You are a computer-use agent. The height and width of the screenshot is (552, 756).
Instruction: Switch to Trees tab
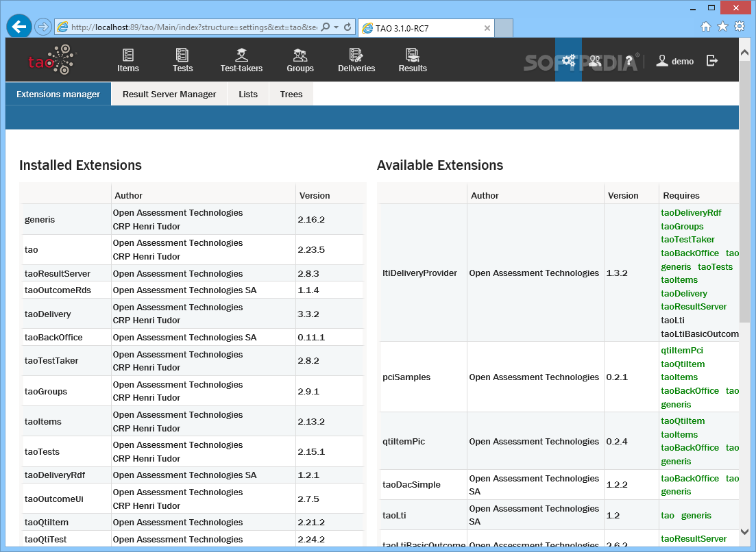[x=291, y=94]
